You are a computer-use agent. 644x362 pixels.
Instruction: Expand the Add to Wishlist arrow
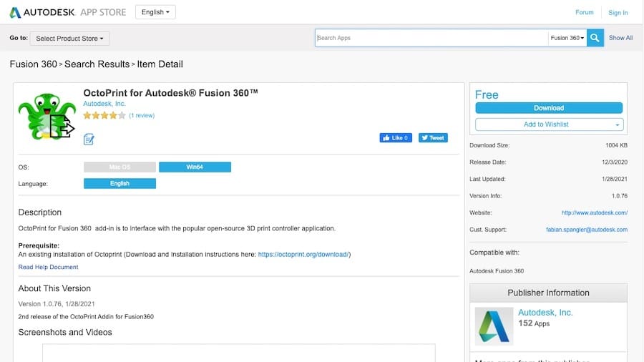(x=617, y=124)
